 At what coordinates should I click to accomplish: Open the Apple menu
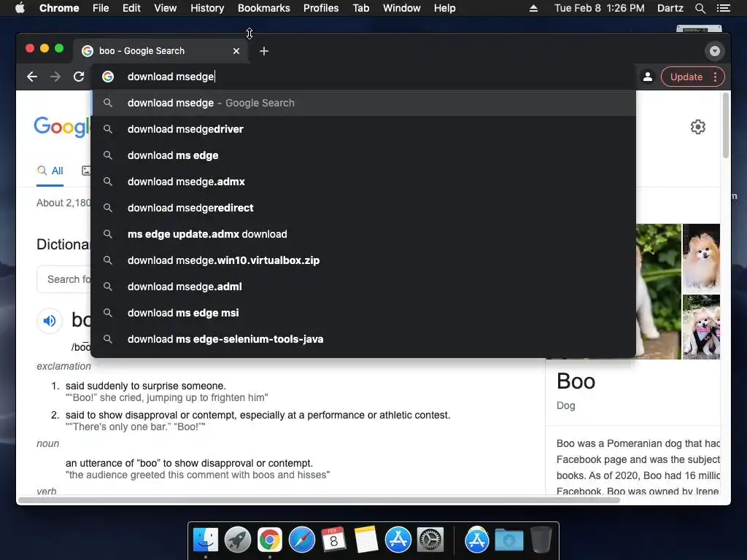pos(20,8)
